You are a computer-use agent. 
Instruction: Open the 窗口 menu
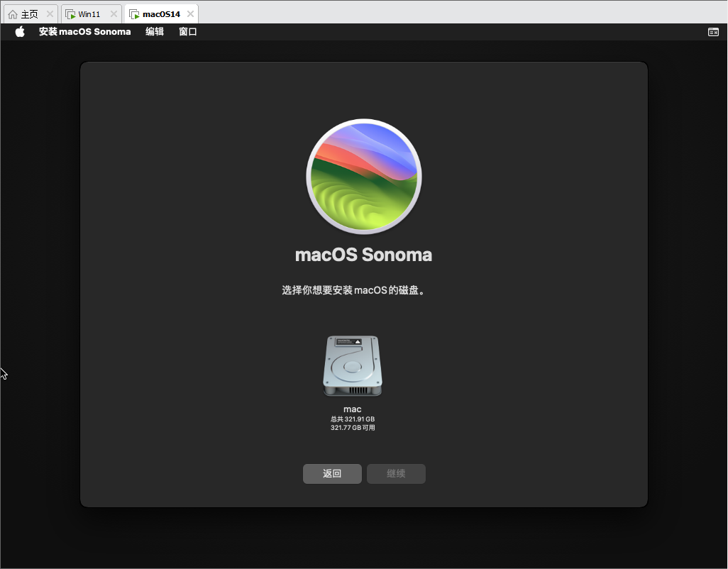188,31
